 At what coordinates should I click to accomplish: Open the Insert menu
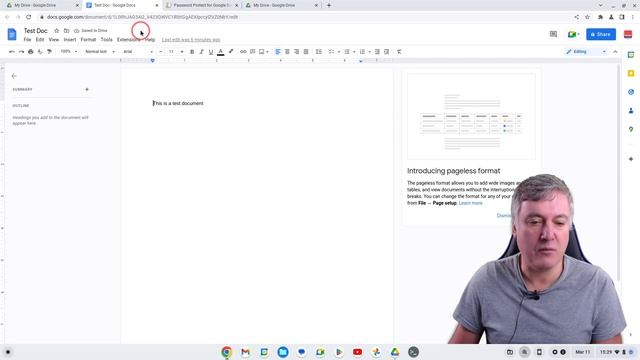point(70,40)
